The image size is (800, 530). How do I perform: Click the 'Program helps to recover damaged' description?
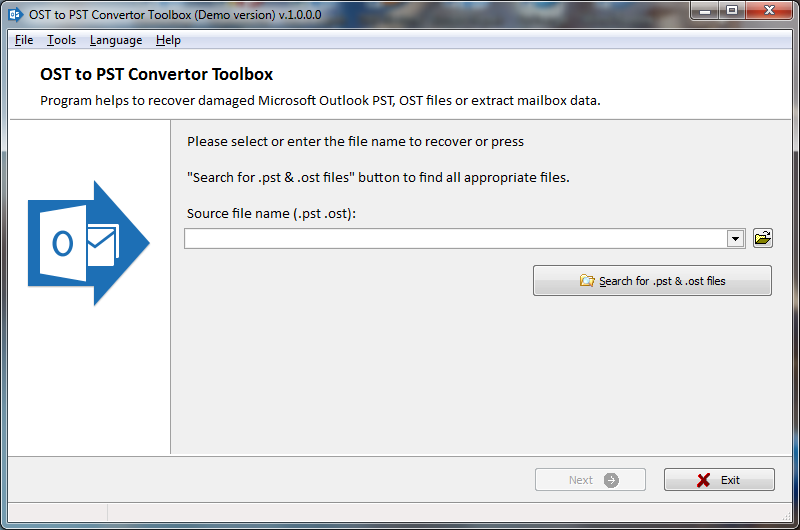click(x=320, y=100)
